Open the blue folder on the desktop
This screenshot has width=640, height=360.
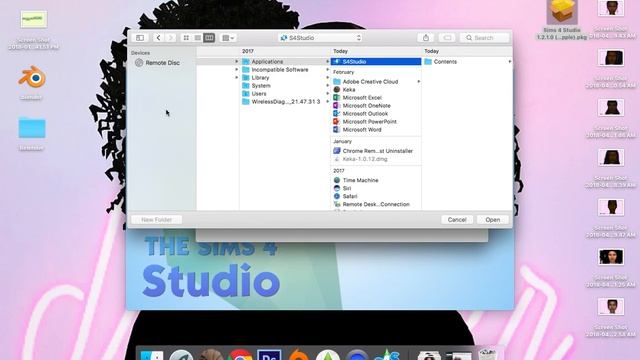32,128
